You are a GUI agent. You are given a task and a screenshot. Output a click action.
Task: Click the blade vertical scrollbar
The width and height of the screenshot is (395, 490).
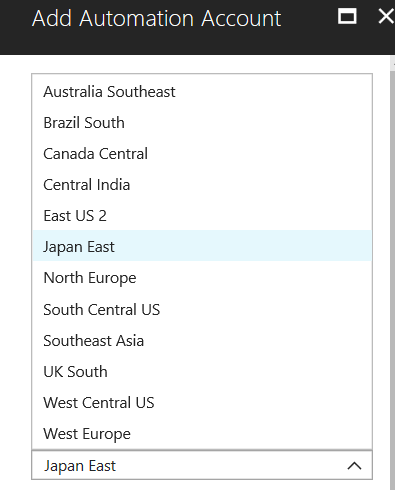pyautogui.click(x=392, y=273)
